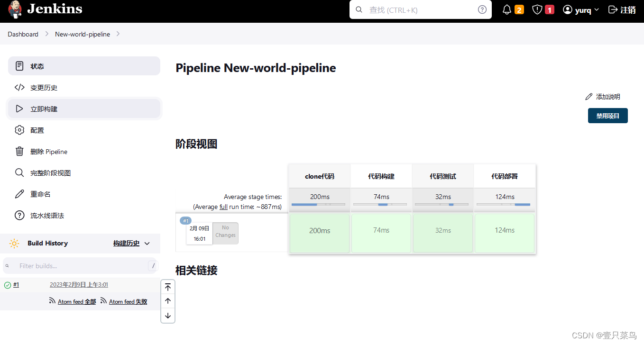Expand the 构建历史 dropdown
The height and width of the screenshot is (344, 644).
click(131, 243)
